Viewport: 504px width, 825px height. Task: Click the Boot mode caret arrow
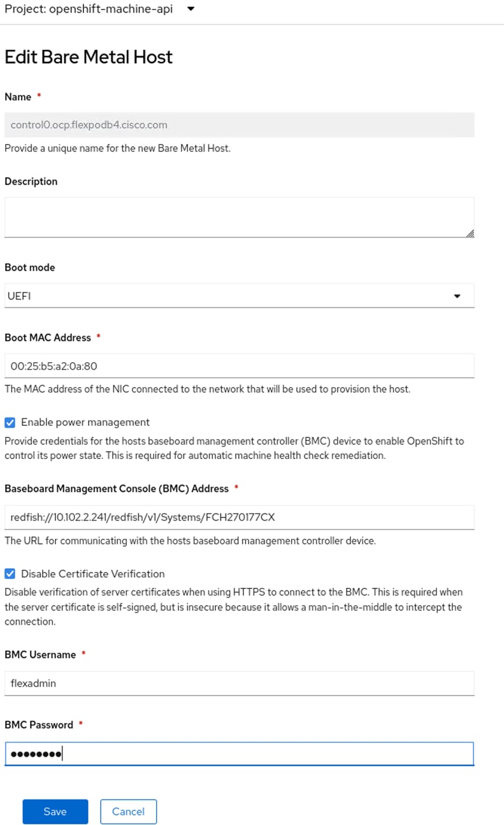click(457, 296)
